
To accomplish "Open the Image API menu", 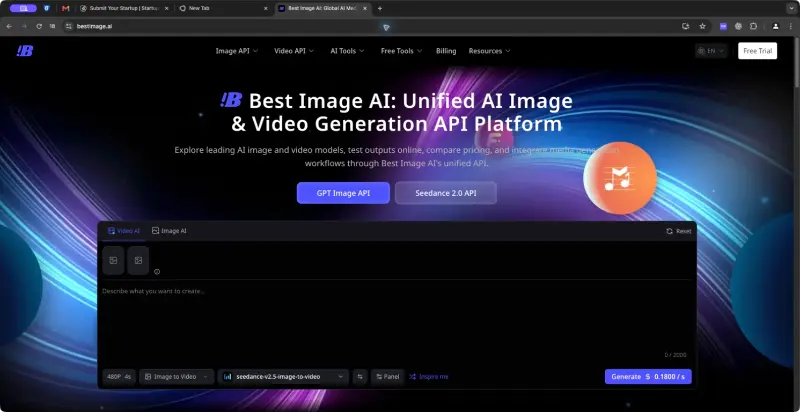I will (237, 51).
